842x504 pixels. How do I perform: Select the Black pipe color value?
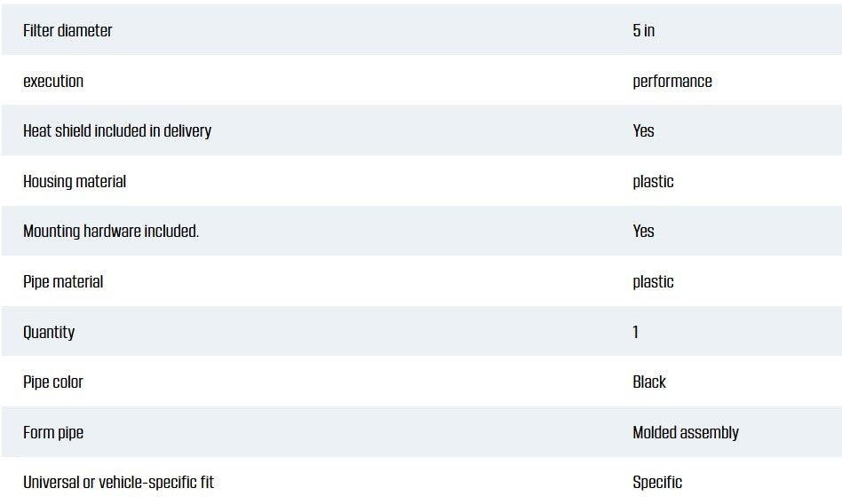tap(649, 382)
